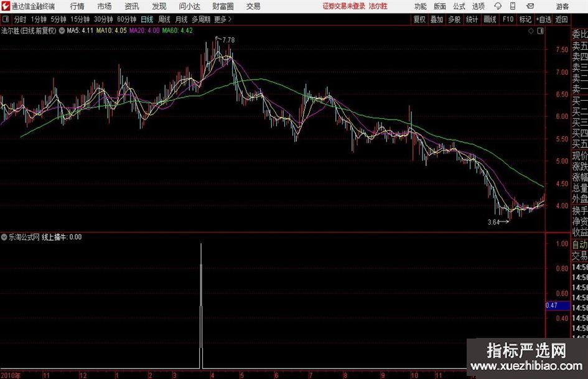Switch to the 周线 weekly period
Viewport: 588px width, 379px height.
click(x=164, y=19)
